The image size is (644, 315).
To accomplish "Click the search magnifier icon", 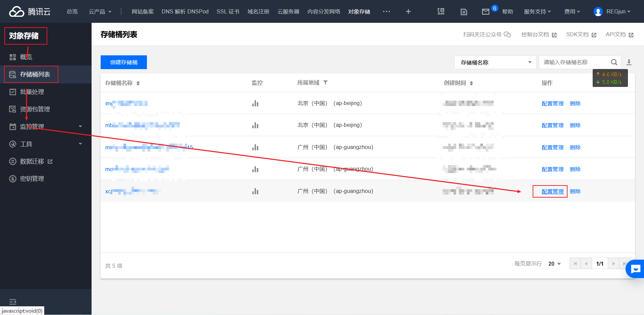I will coord(614,62).
